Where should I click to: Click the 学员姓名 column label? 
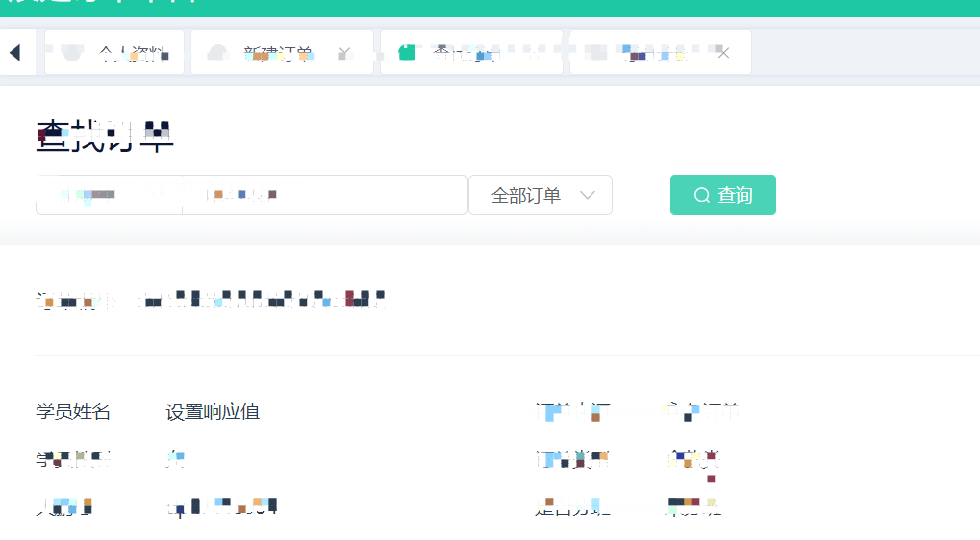[x=73, y=412]
